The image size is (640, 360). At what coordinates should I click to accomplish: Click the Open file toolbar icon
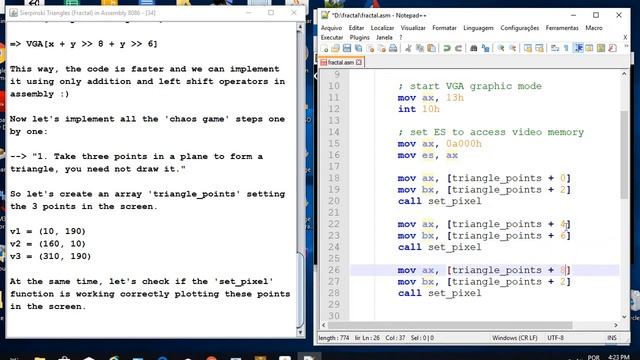pyautogui.click(x=336, y=48)
